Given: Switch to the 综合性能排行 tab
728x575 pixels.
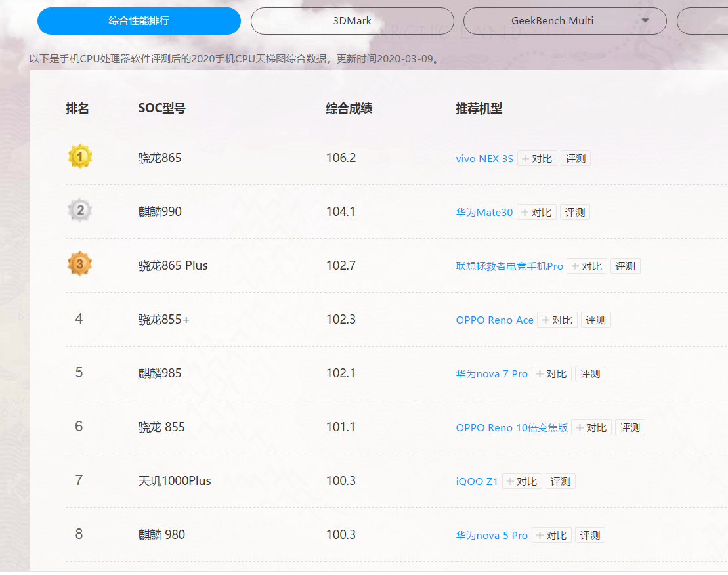Looking at the screenshot, I should tap(139, 21).
